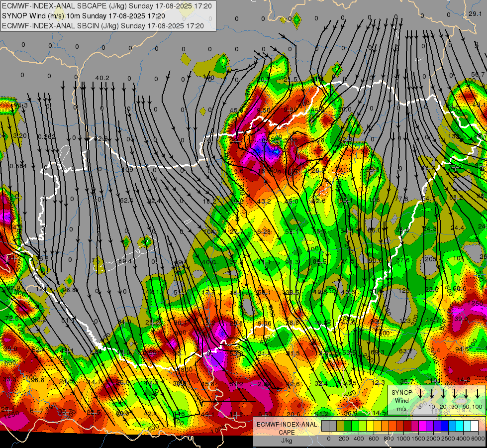Viewport: 487px width, 448px height.
Task: Click the 100 m/s wind arrow in legend
Action: (x=478, y=393)
